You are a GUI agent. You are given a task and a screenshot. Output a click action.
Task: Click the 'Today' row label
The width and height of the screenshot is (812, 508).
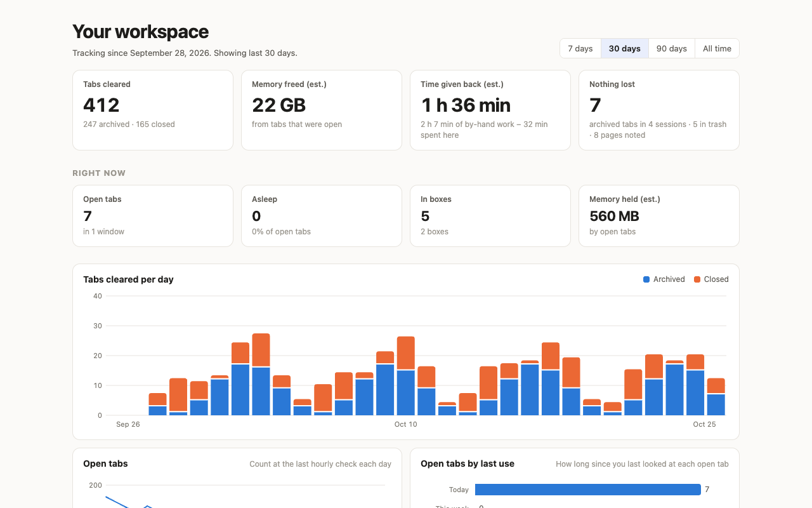(x=459, y=490)
